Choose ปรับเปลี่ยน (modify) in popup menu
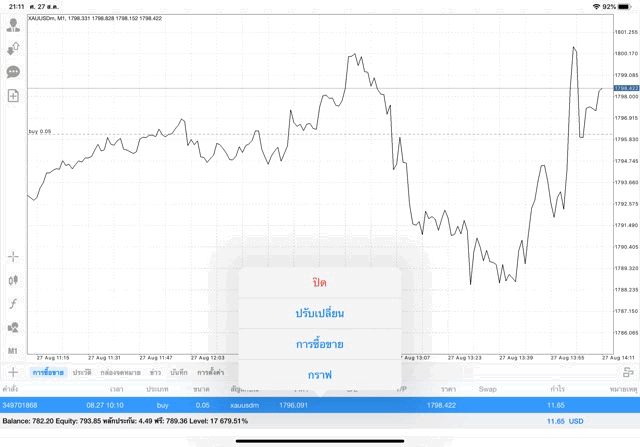This screenshot has height=447, width=640. coord(319,313)
